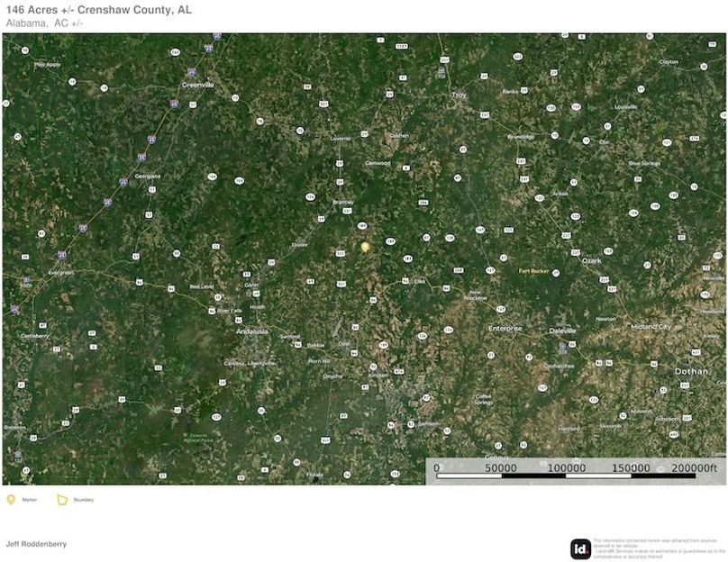
Task: Click the Fort Rucker label
Action: pyautogui.click(x=533, y=270)
